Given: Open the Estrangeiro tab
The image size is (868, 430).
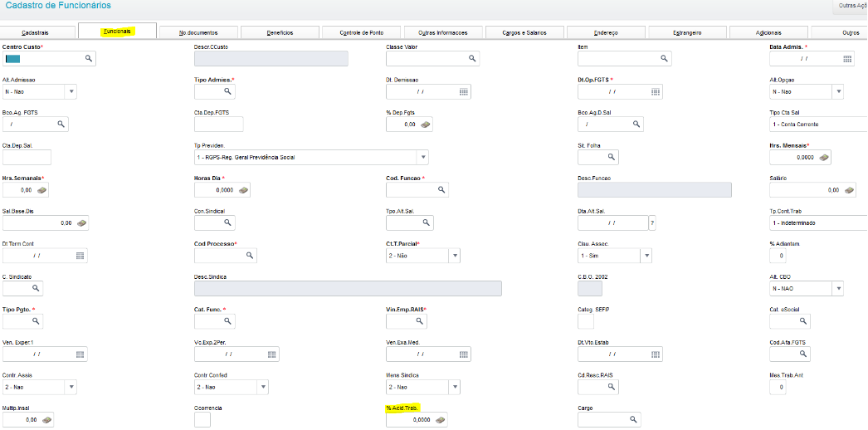Looking at the screenshot, I should tap(688, 32).
